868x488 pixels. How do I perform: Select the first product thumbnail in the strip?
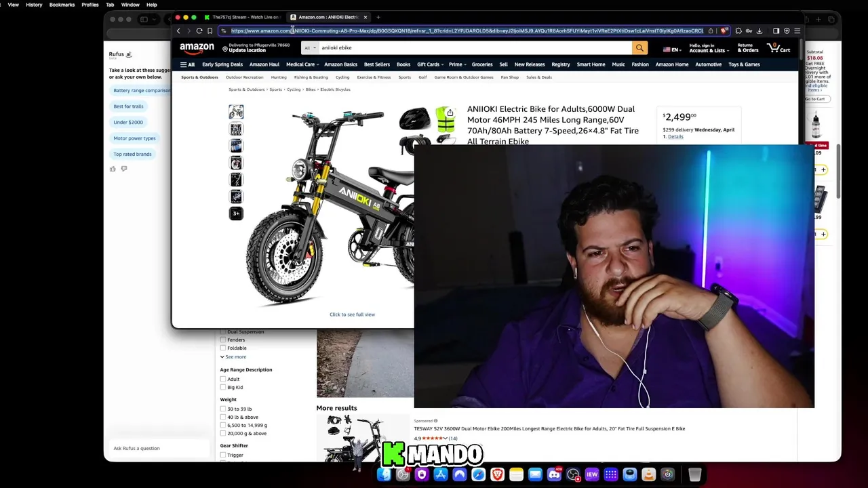pos(236,112)
